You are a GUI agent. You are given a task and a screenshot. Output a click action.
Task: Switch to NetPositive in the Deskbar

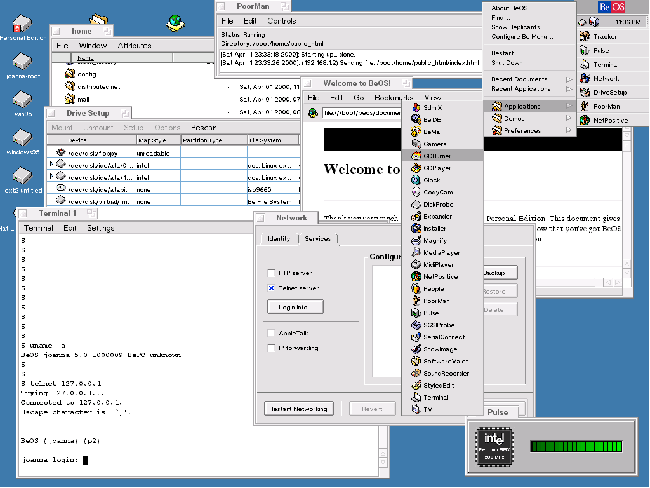(x=613, y=120)
